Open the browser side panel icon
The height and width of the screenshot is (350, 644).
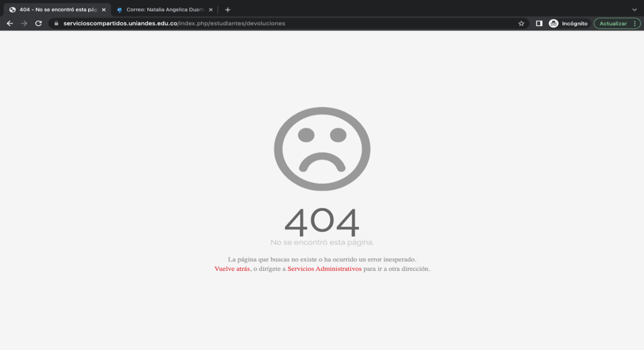click(x=539, y=23)
